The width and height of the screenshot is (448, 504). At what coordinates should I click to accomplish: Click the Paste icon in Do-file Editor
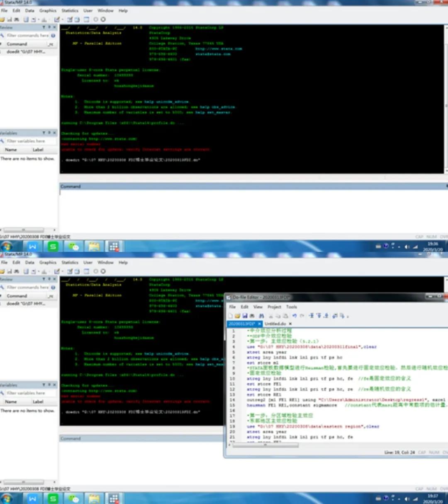[x=285, y=316]
